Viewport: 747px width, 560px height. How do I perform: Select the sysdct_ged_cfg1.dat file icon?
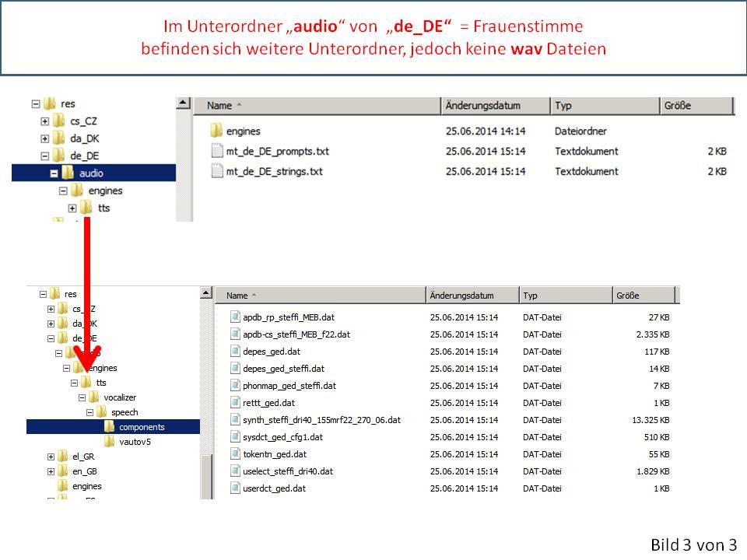236,437
